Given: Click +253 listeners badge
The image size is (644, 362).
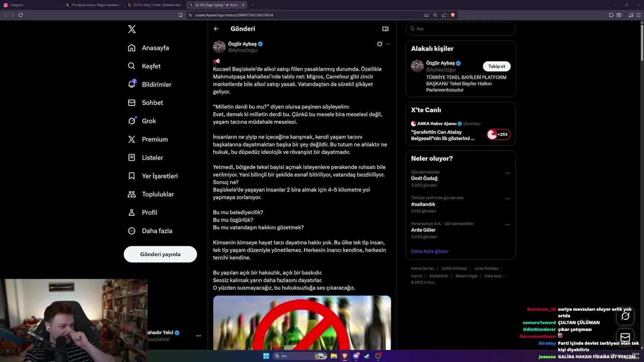Looking at the screenshot, I should coord(499,134).
